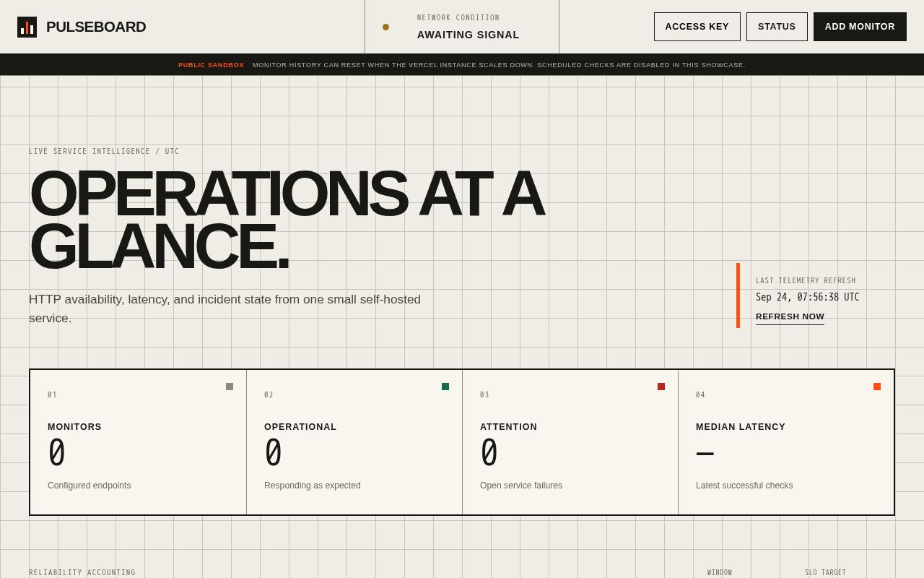This screenshot has width=924, height=578.
Task: Click the LAST TELEMETRY REFRESH label
Action: pos(806,281)
